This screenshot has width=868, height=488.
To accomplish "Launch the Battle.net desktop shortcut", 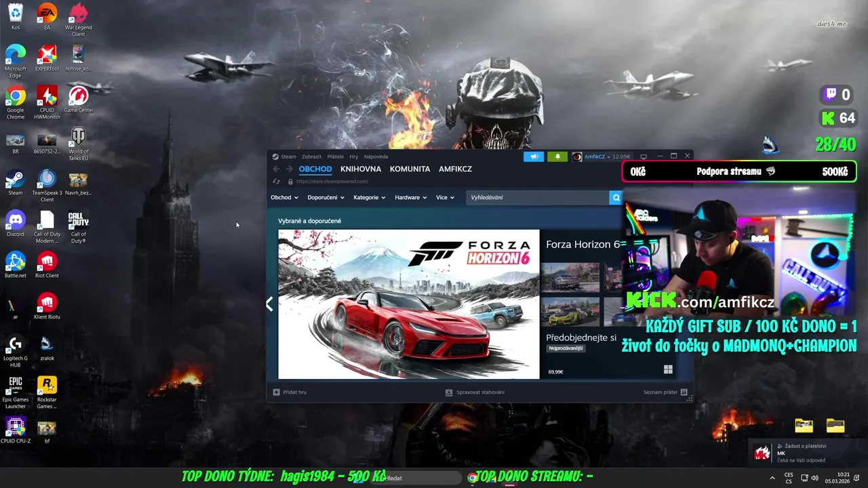I will [16, 265].
